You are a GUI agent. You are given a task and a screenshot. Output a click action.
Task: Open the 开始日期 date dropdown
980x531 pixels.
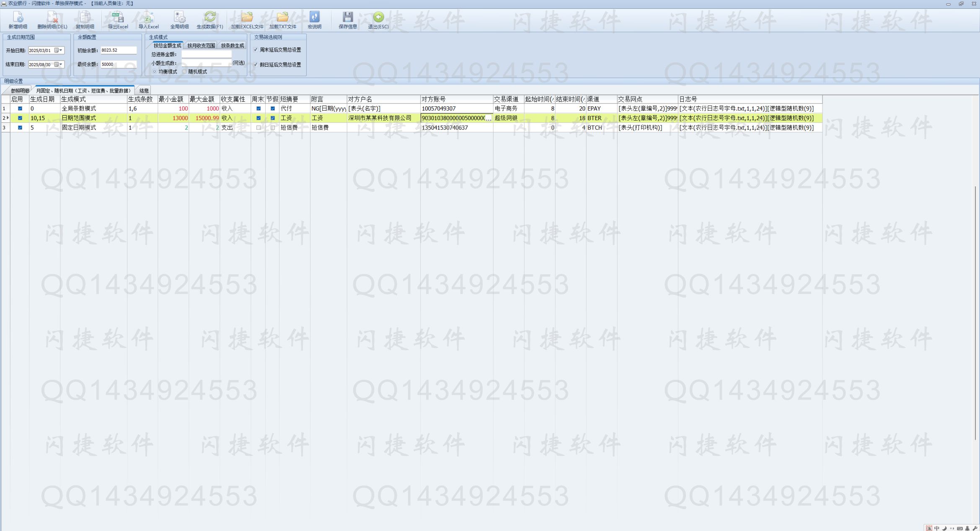click(x=61, y=50)
